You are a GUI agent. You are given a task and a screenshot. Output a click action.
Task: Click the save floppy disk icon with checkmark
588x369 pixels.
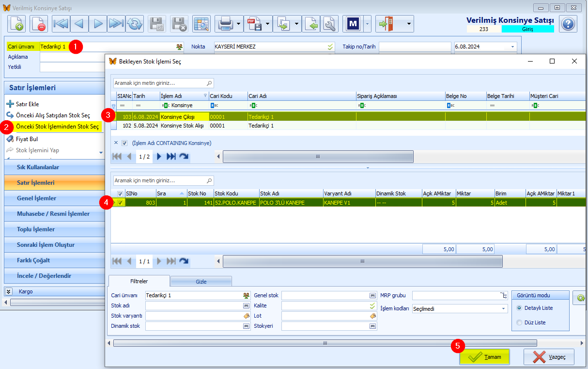click(x=157, y=23)
